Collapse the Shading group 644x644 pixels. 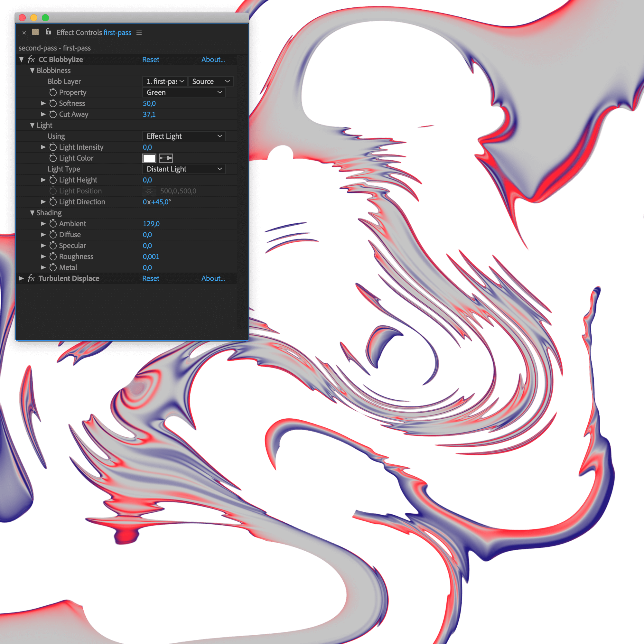(32, 213)
